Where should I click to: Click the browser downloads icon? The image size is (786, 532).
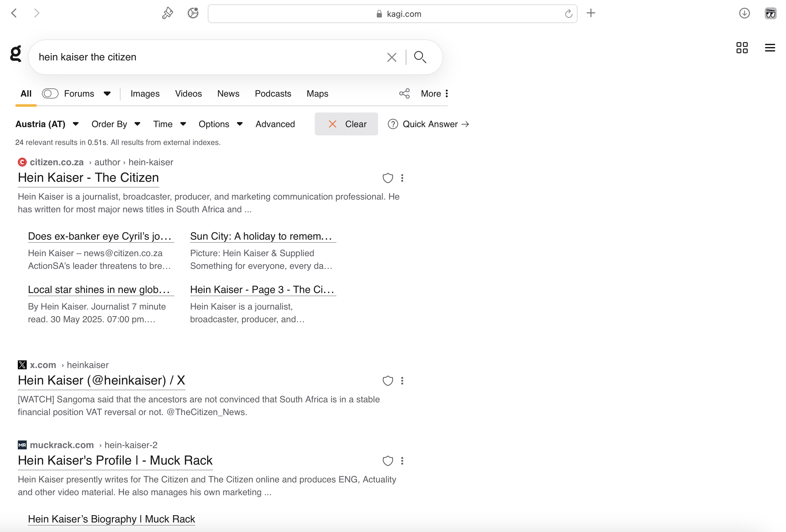pos(744,14)
